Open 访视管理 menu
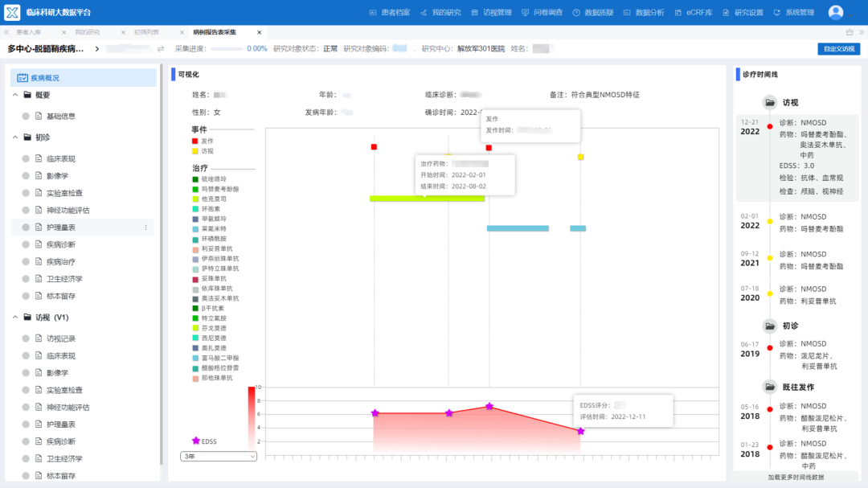 (x=492, y=12)
